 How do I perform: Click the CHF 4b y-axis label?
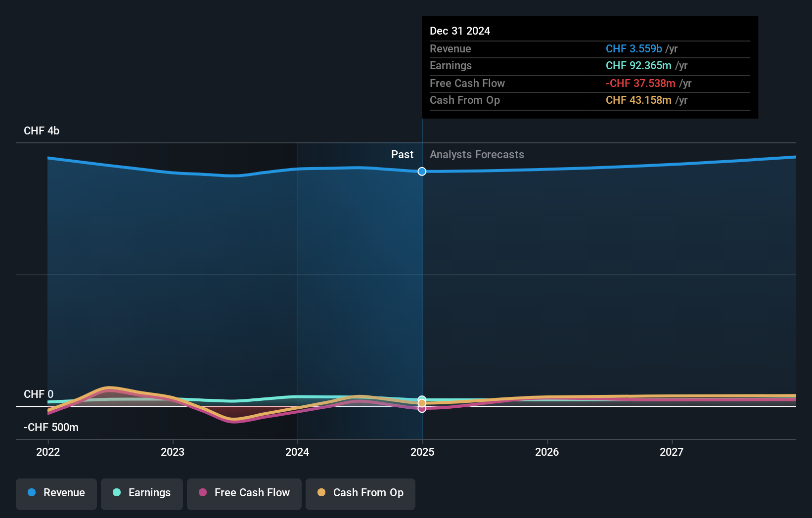click(42, 131)
